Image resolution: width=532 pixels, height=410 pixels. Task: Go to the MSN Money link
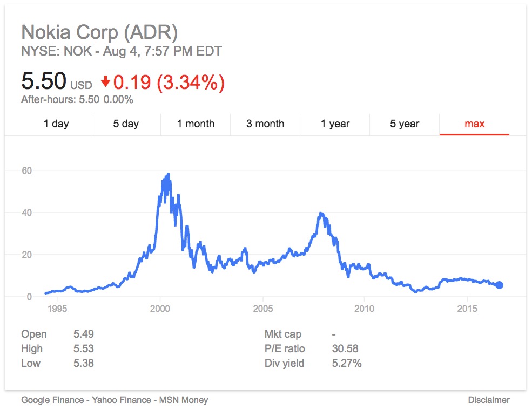tap(183, 400)
